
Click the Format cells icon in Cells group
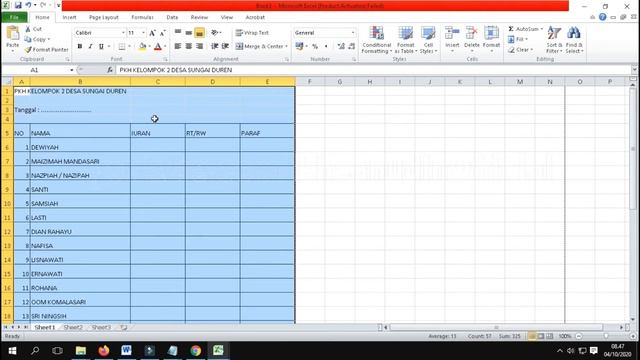point(491,33)
